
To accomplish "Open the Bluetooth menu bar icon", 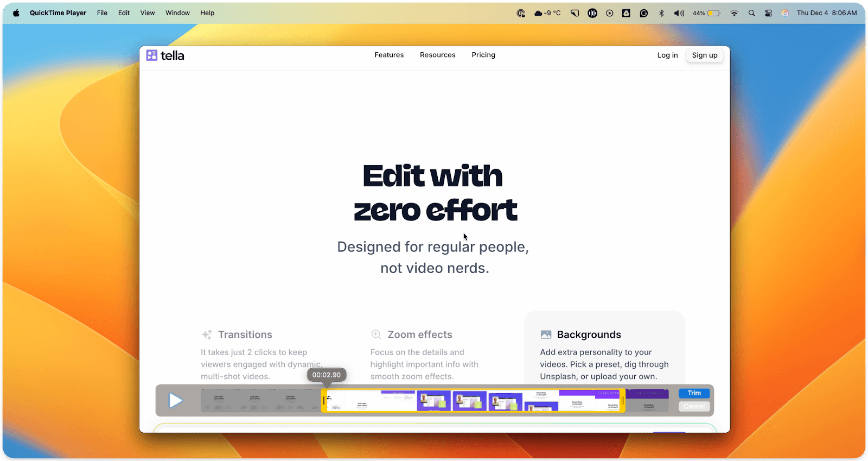I will click(661, 13).
